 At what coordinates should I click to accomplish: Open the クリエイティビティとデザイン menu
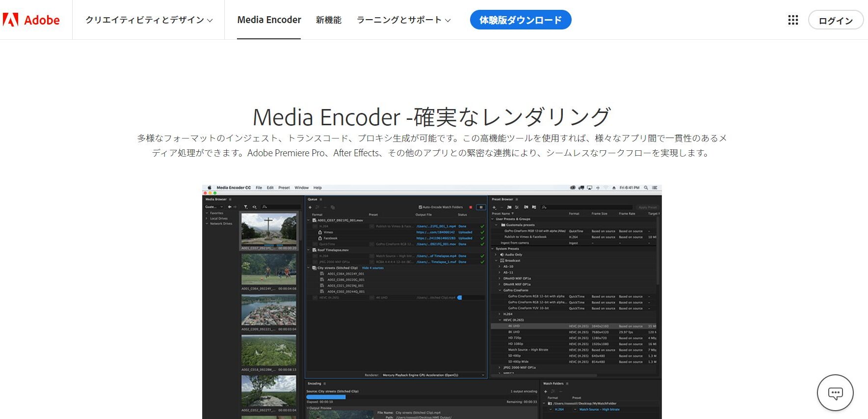tap(149, 20)
